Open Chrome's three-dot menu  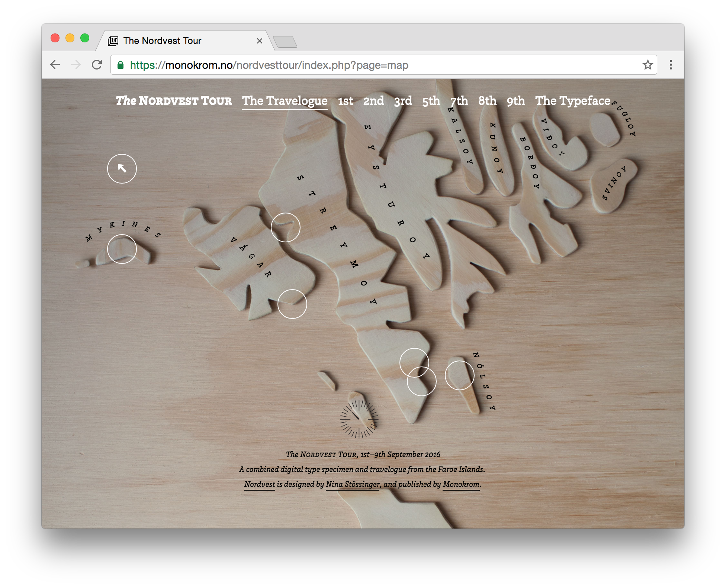click(671, 65)
